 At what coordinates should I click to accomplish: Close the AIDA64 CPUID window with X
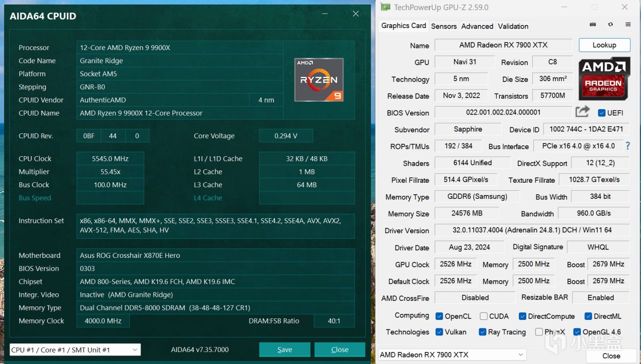tap(356, 14)
